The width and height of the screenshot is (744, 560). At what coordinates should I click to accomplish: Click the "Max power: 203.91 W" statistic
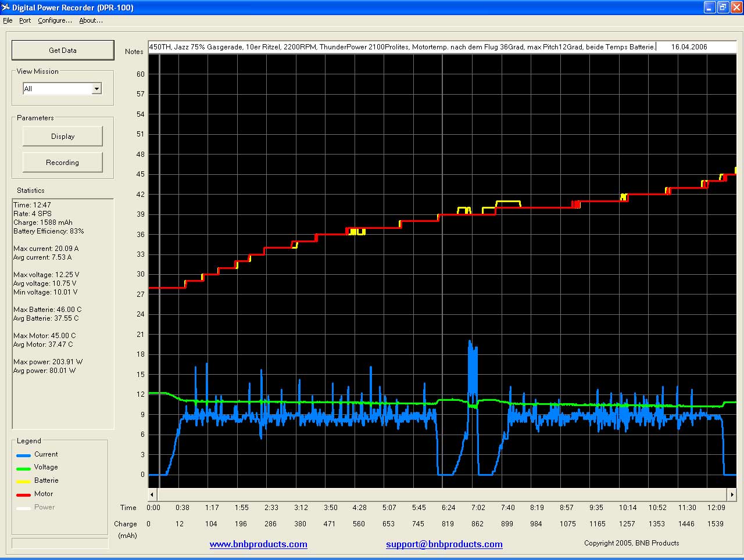(x=48, y=362)
